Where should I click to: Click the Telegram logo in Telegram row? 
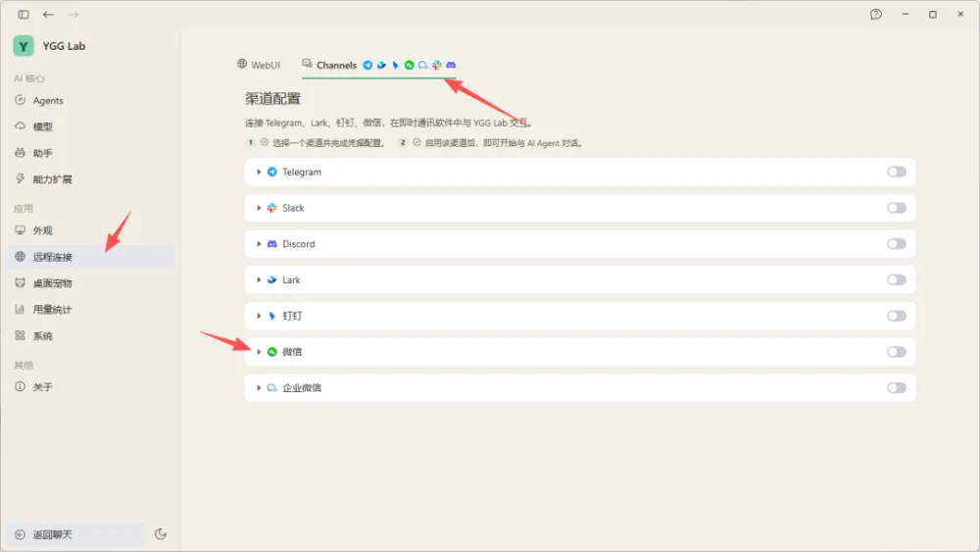coord(271,172)
